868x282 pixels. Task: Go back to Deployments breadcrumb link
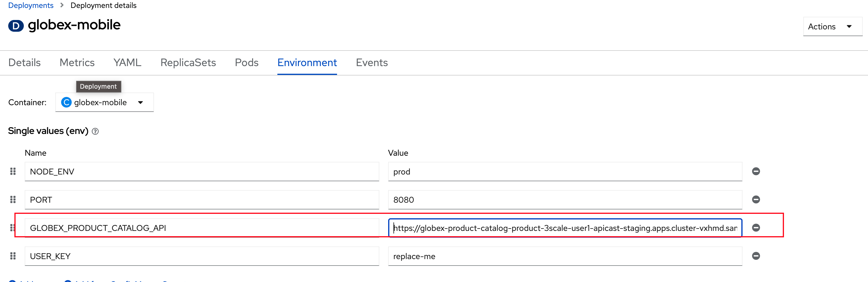pos(31,5)
